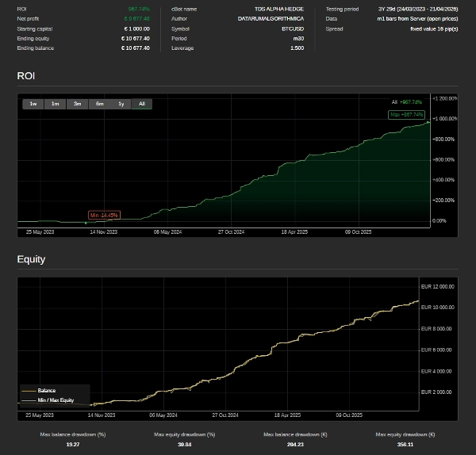
Task: Click the Data source value m1 bars
Action: [x=417, y=19]
